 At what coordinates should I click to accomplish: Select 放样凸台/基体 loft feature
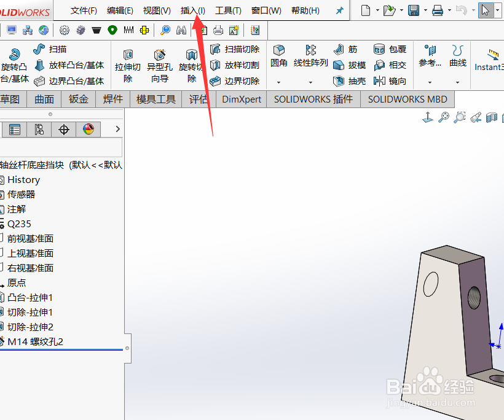(69, 65)
